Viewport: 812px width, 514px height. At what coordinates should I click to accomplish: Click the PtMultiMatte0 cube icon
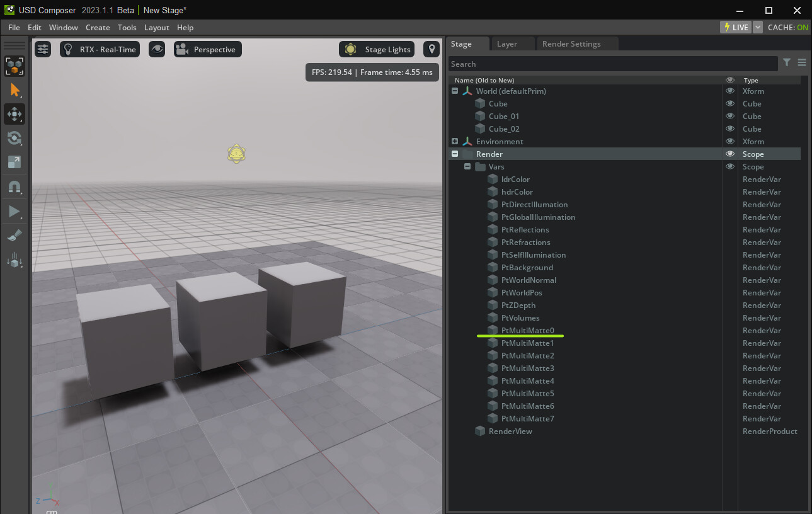493,330
